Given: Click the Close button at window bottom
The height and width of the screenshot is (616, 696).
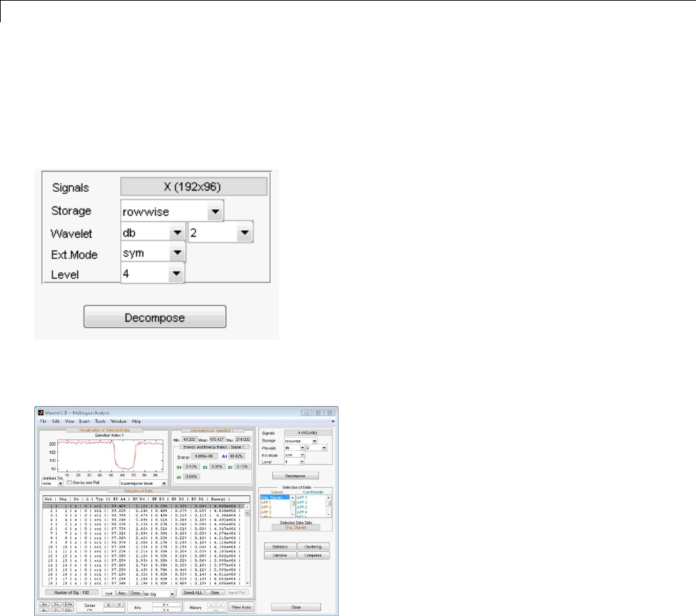Looking at the screenshot, I should point(296,607).
